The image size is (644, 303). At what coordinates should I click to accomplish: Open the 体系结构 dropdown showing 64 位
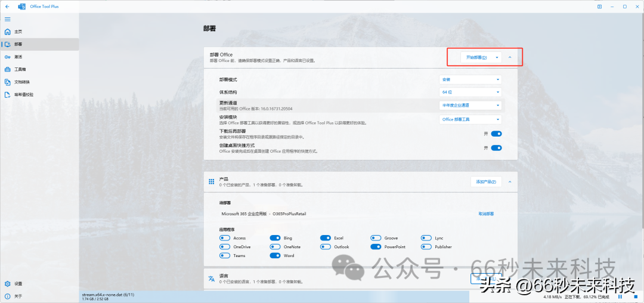click(470, 92)
